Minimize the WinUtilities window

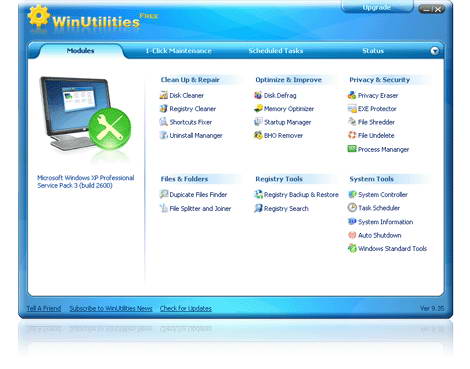tap(426, 9)
